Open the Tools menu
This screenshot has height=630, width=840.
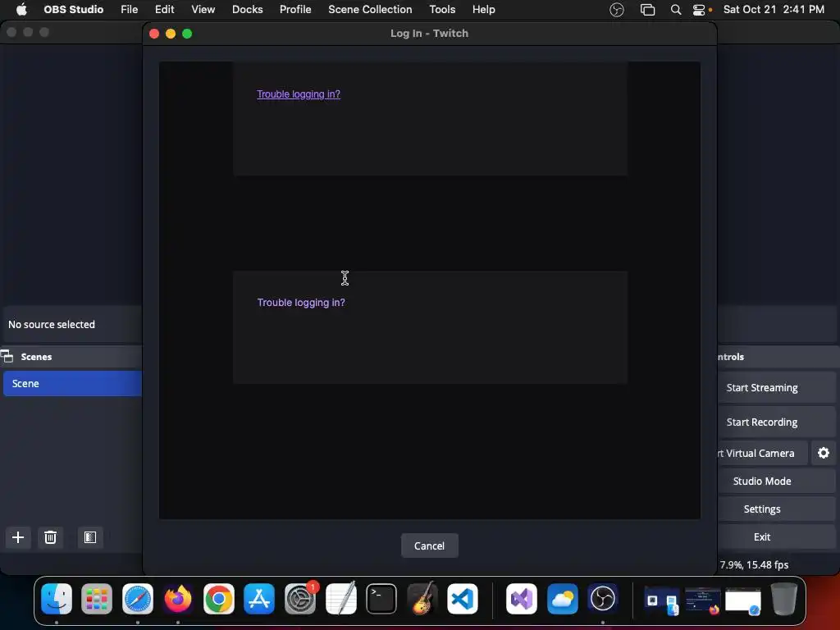tap(442, 9)
